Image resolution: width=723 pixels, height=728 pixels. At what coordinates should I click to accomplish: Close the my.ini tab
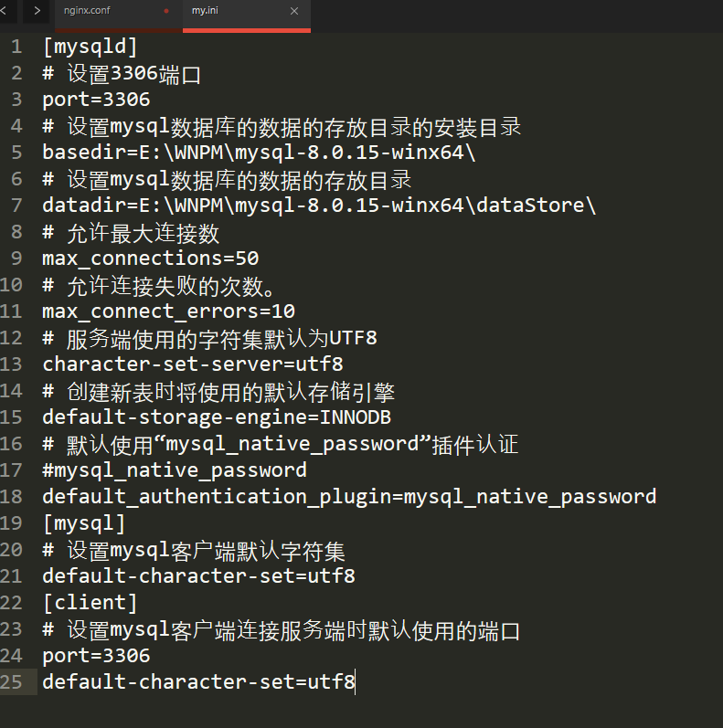(x=294, y=11)
